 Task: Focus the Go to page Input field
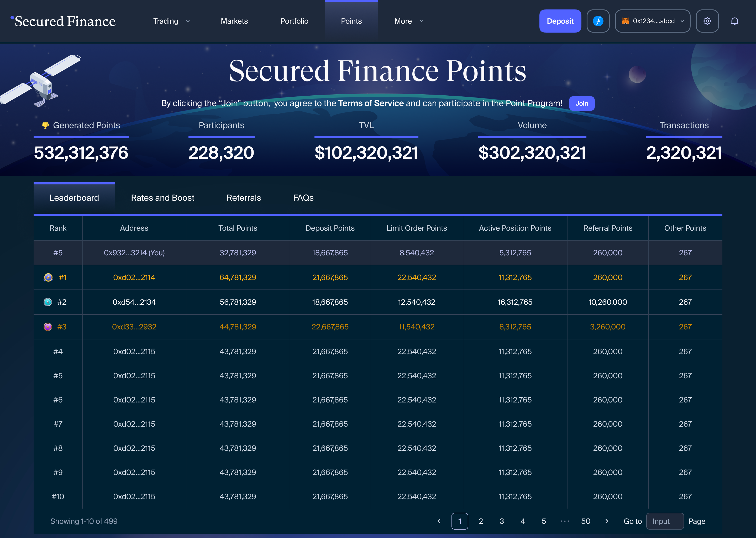tap(665, 521)
